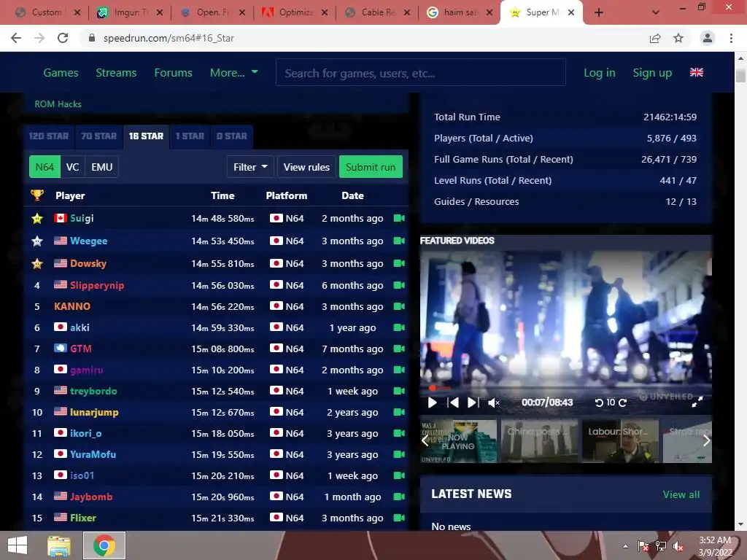Play the featured video

coord(432,402)
